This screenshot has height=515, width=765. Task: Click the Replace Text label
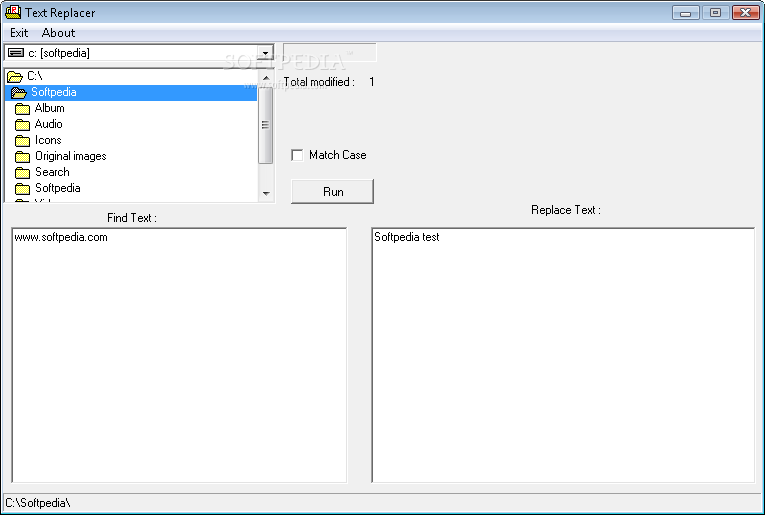pos(565,210)
